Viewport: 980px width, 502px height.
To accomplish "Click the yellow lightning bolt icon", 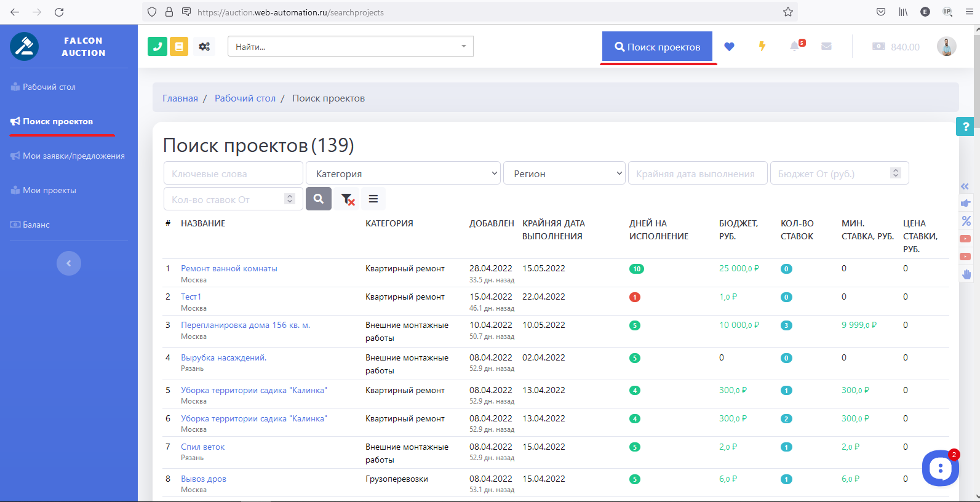I will click(x=762, y=47).
